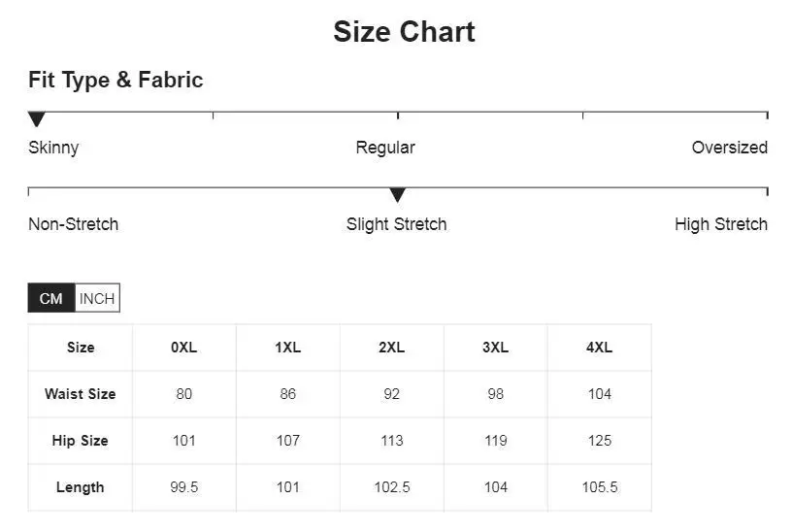Image resolution: width=792 pixels, height=532 pixels.
Task: Switch units to INCH
Action: click(97, 299)
